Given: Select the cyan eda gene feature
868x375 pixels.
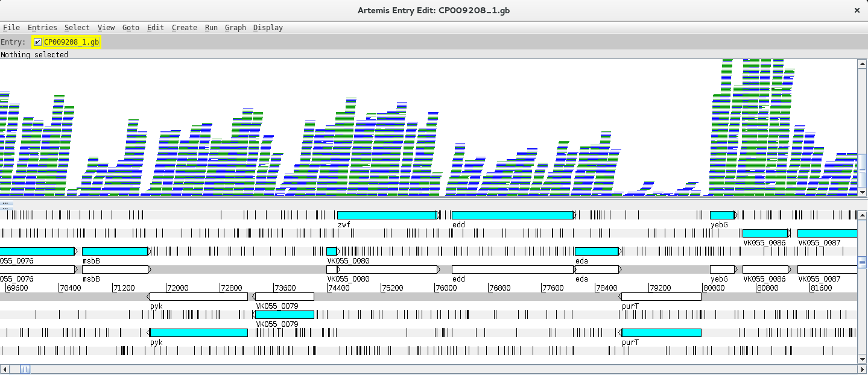Looking at the screenshot, I should (x=596, y=251).
